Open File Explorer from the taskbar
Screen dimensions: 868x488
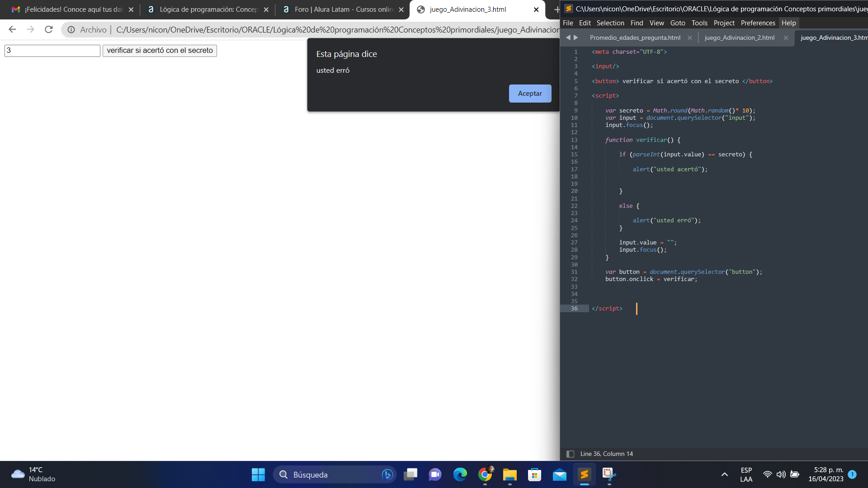click(510, 474)
